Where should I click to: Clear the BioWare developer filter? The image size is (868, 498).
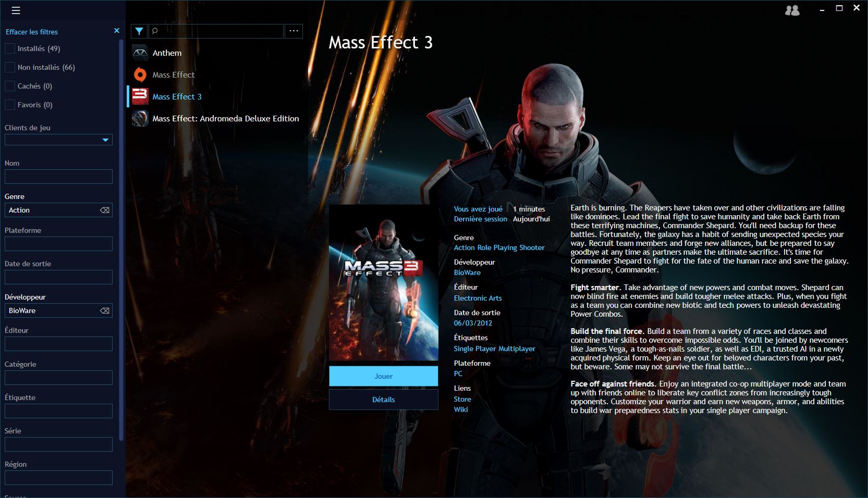pos(105,311)
